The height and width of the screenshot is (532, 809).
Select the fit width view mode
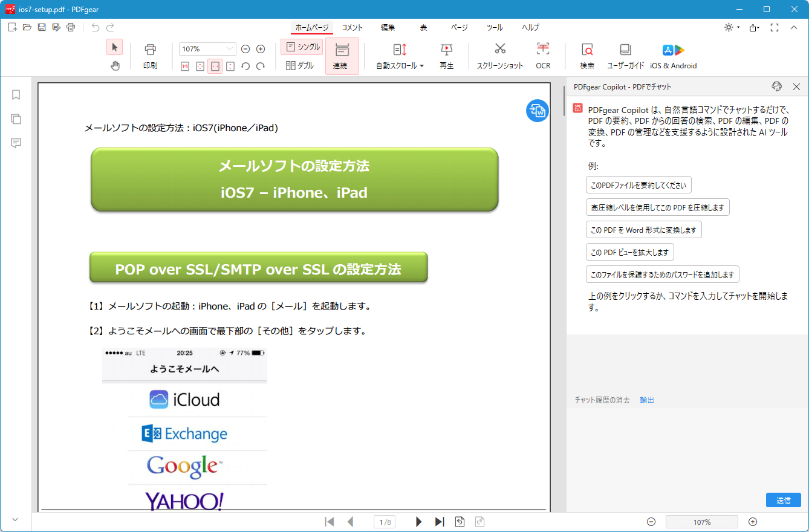(215, 66)
